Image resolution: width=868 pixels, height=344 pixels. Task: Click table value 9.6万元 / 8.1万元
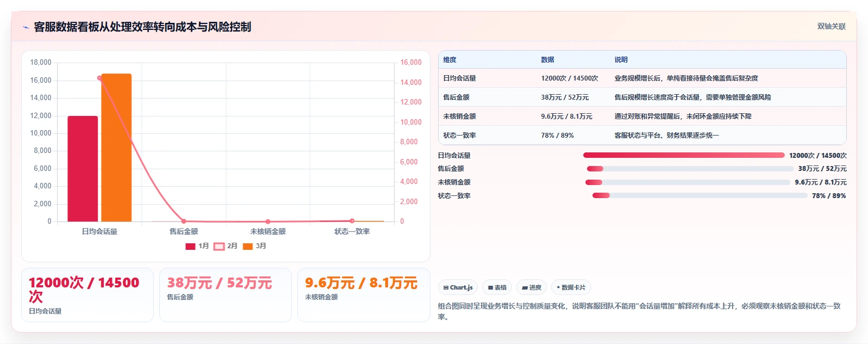[566, 116]
